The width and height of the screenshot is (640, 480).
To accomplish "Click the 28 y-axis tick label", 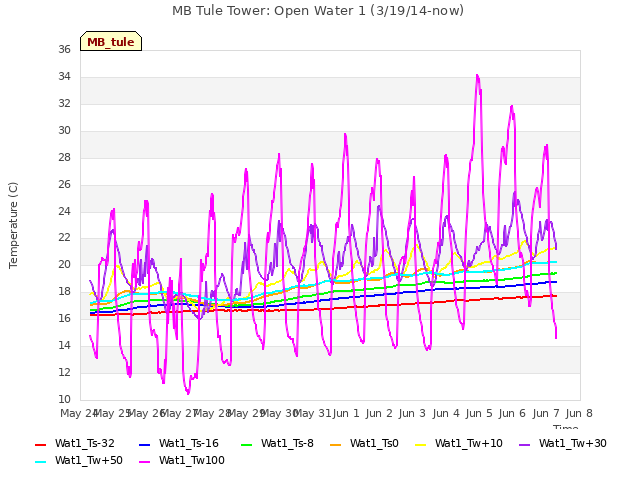I will tap(64, 157).
